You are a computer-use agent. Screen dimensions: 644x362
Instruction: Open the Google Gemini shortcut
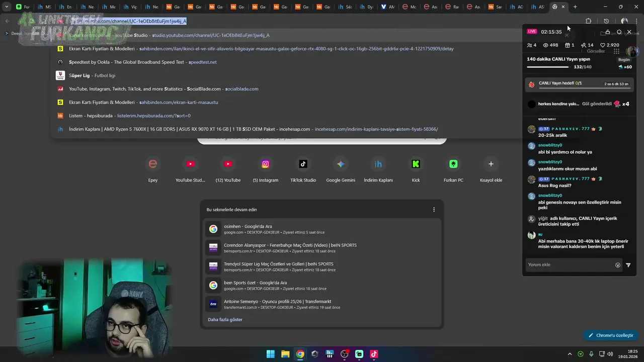[341, 169]
